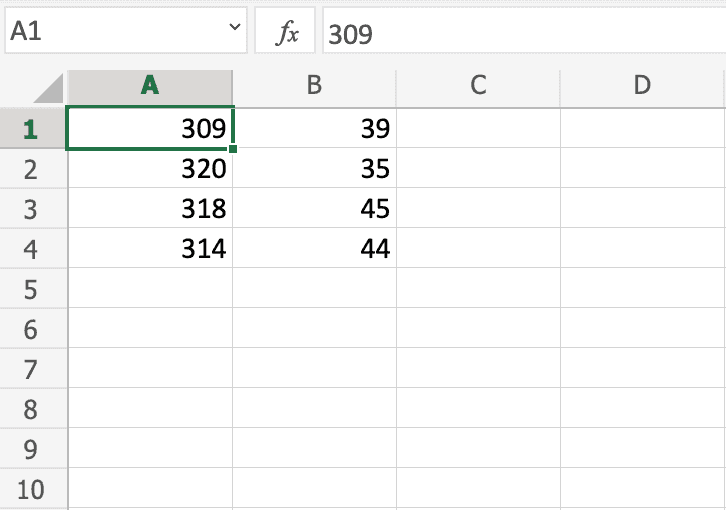Click the fill handle on cell A1

pos(233,149)
